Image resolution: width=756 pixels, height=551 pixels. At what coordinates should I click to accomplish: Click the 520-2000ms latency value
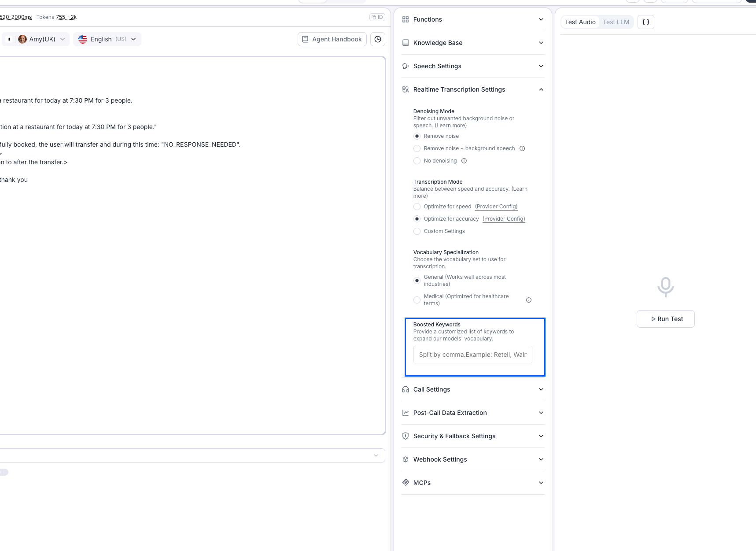click(x=16, y=17)
